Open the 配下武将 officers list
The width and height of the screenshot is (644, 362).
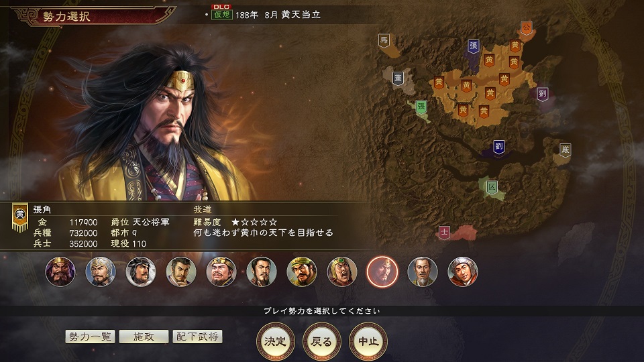[x=197, y=337]
